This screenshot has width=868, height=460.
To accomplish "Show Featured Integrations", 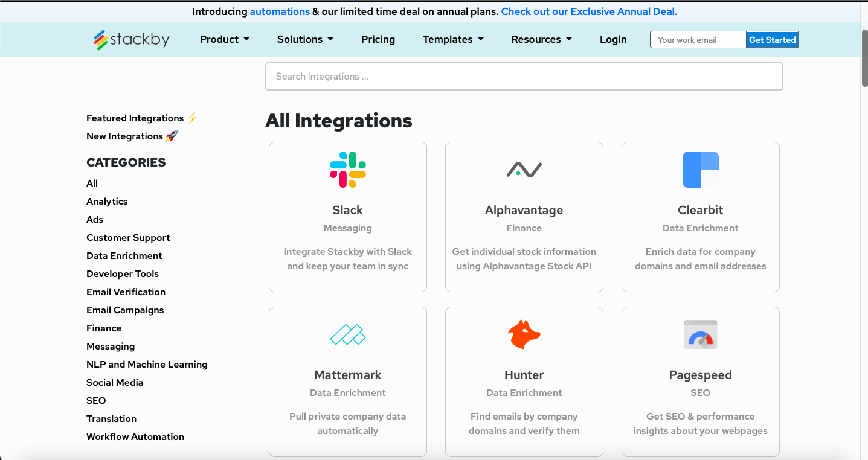I will point(142,118).
